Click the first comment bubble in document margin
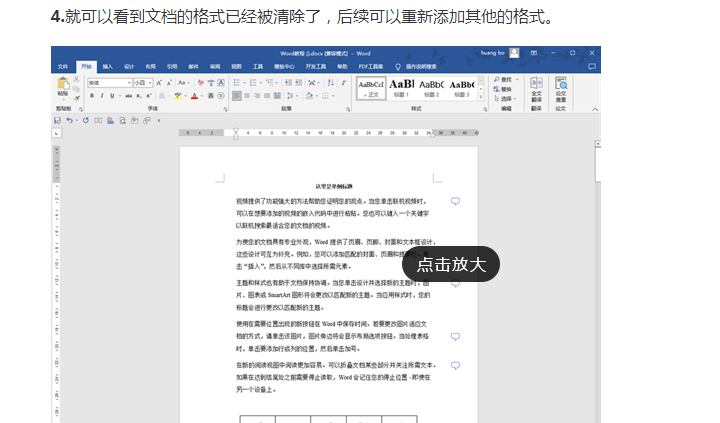Image resolution: width=720 pixels, height=423 pixels. [455, 201]
